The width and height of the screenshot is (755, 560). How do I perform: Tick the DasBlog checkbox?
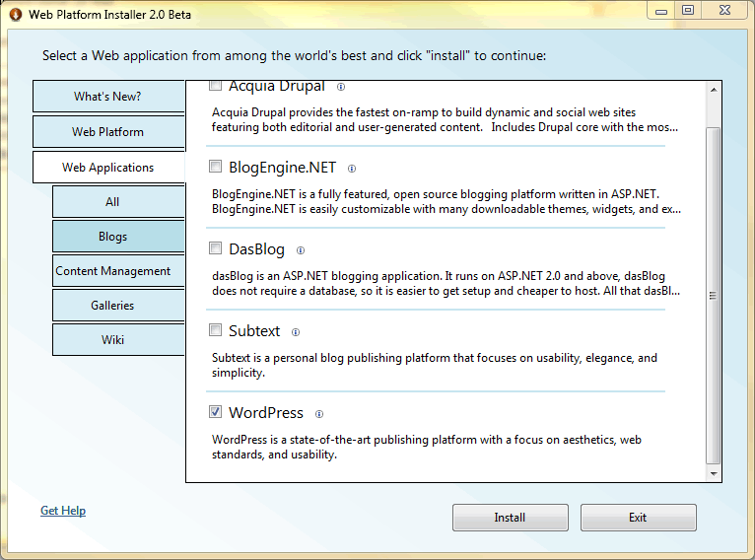click(215, 248)
